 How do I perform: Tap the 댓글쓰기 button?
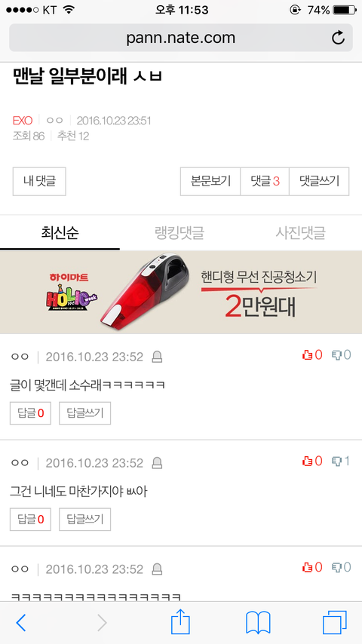319,181
